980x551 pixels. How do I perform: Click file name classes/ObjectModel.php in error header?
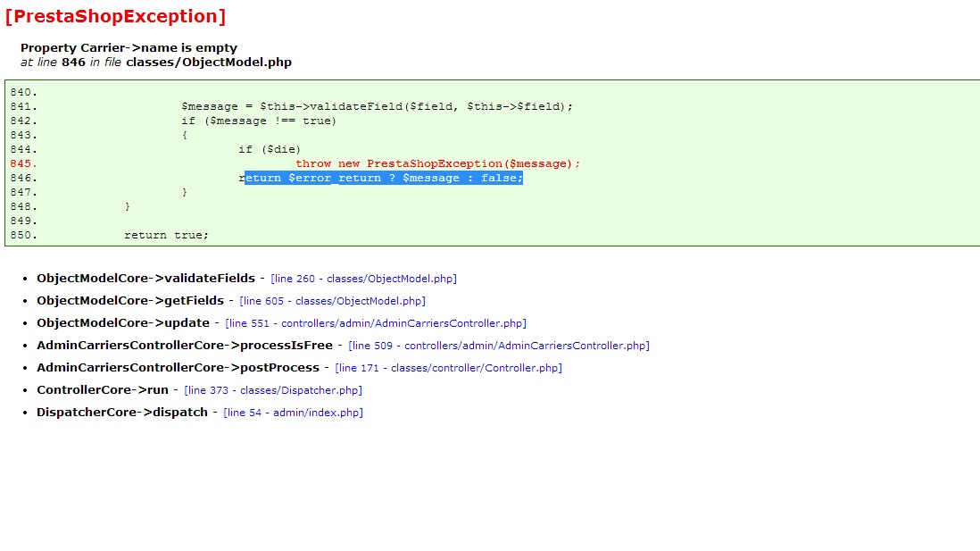coord(209,63)
